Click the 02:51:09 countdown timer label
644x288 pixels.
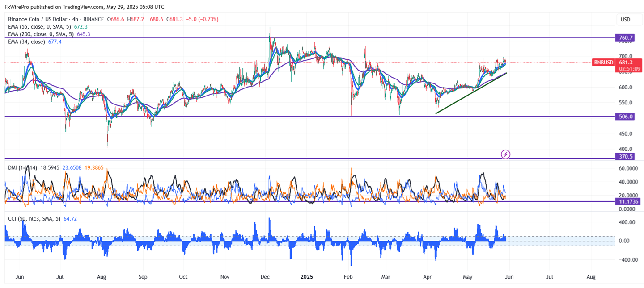coord(629,69)
